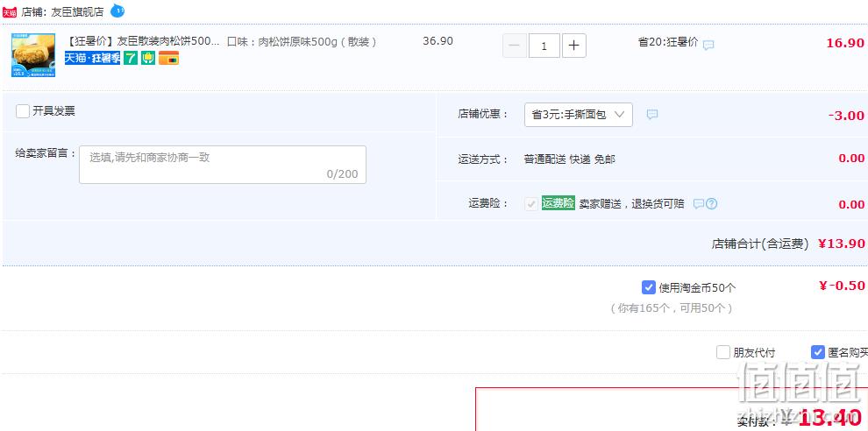
Task: Open 【狂暑价】友臣散装肉松饼 product title link
Action: [x=143, y=41]
